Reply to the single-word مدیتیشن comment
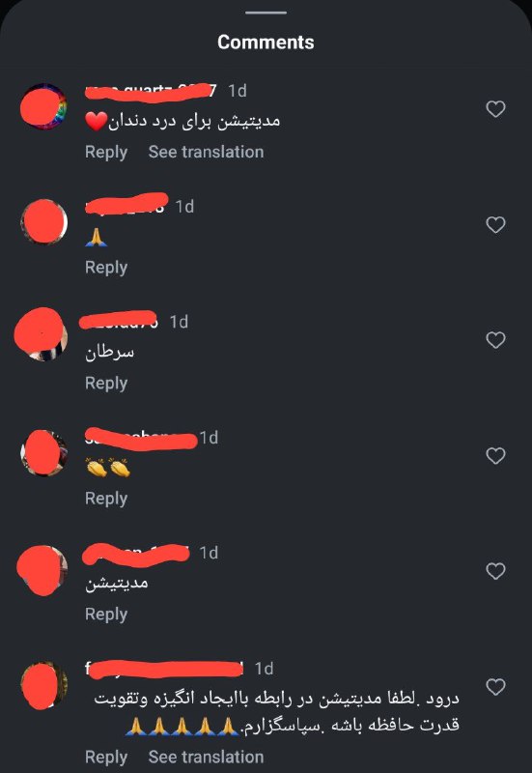 [106, 615]
